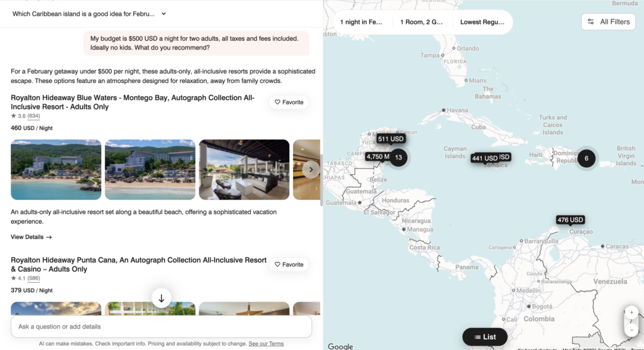Open the lounge terrace photo thumbnail
This screenshot has width=644, height=350.
coord(244,170)
